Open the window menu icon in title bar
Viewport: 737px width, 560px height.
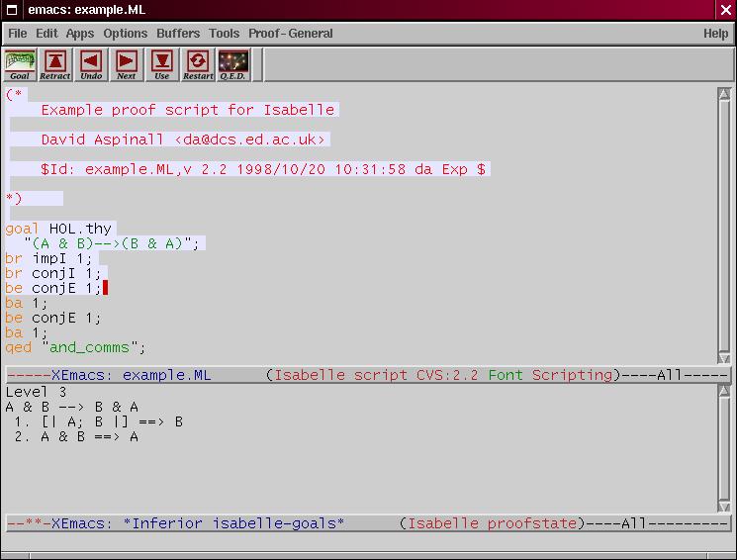click(11, 10)
